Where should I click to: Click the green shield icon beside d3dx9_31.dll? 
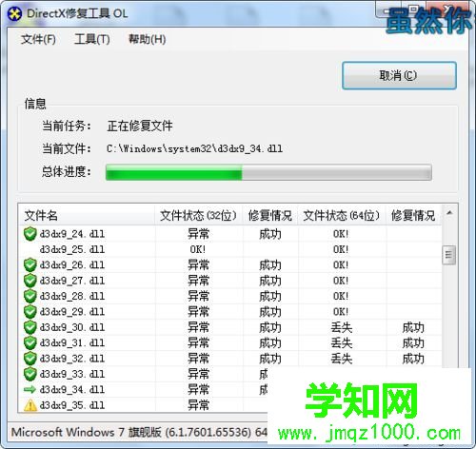click(x=30, y=342)
